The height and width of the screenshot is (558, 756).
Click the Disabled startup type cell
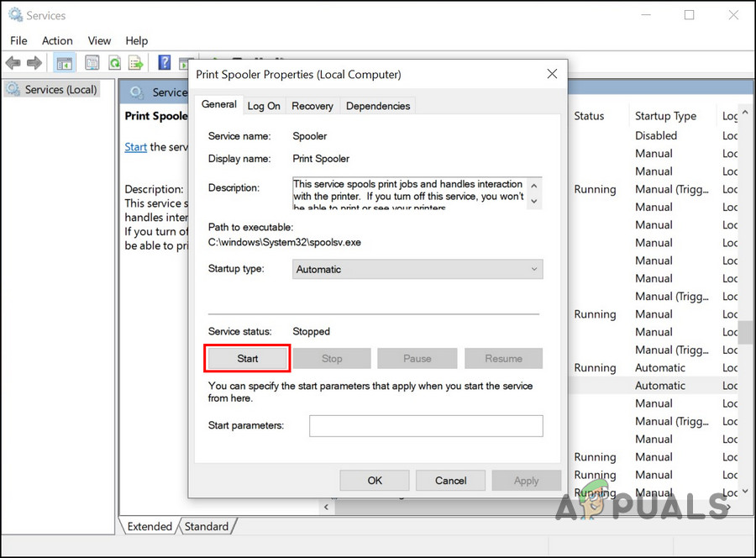(x=656, y=135)
